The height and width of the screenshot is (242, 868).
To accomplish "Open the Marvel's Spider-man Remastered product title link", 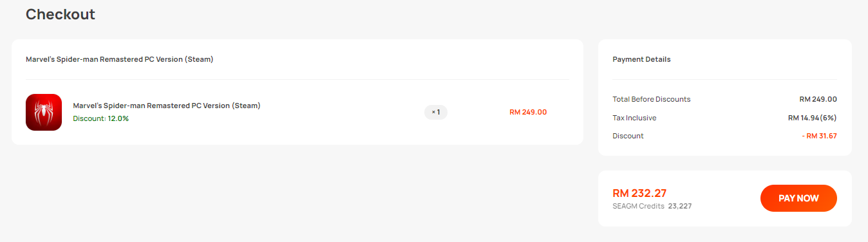I will tap(167, 106).
